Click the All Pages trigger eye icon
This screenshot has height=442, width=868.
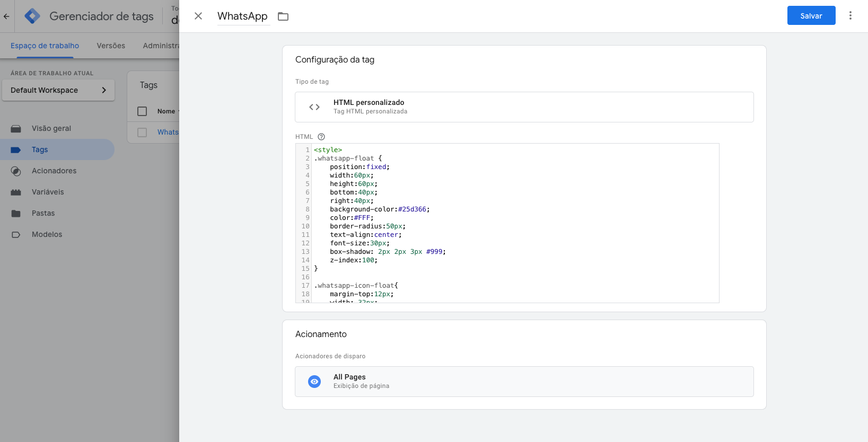tap(314, 382)
